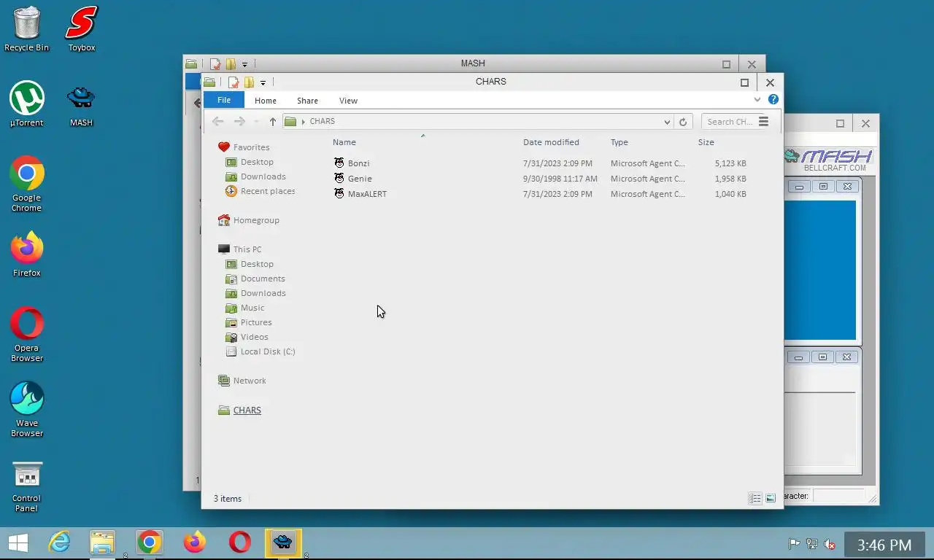Sort files by Size column header
The image size is (934, 560).
(x=706, y=142)
